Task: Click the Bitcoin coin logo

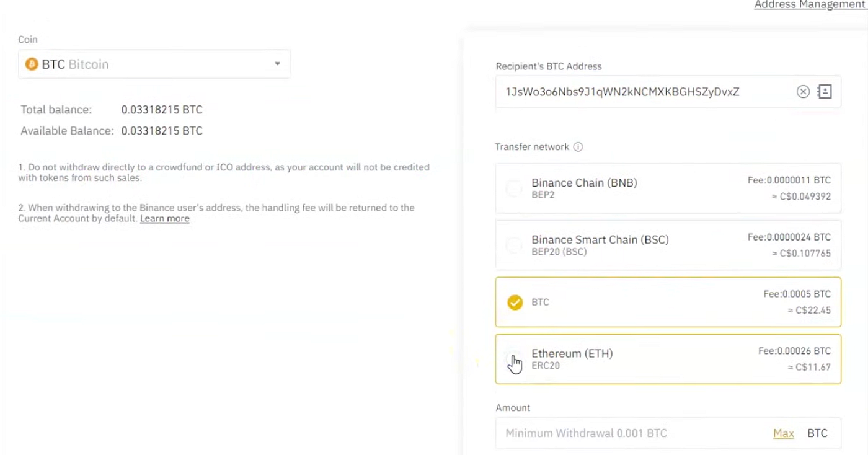Action: click(x=32, y=64)
